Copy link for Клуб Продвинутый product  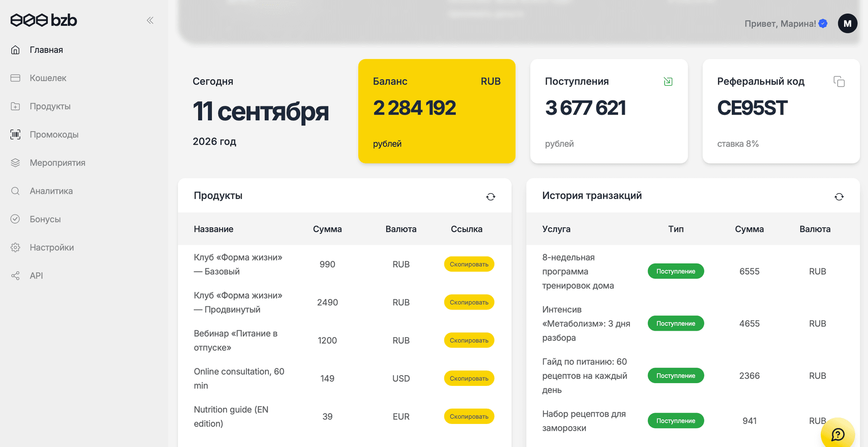click(x=469, y=302)
